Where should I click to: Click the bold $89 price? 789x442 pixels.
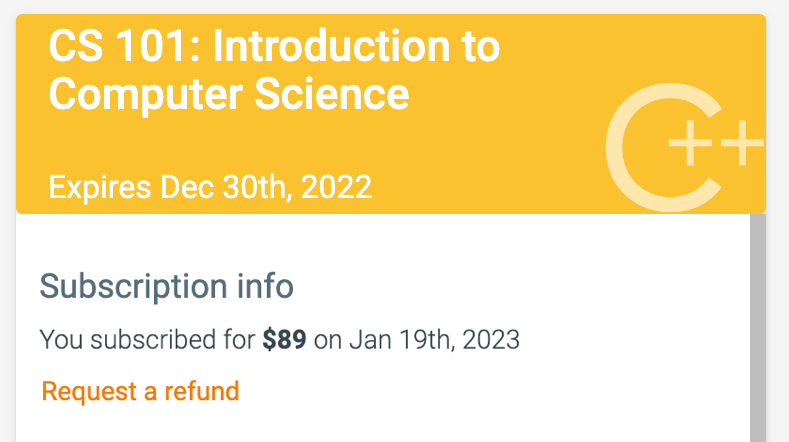(x=285, y=339)
